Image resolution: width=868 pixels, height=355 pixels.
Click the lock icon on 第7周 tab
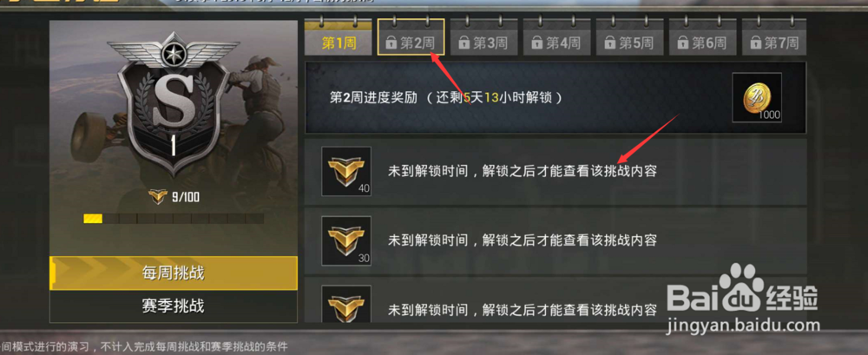coord(755,43)
